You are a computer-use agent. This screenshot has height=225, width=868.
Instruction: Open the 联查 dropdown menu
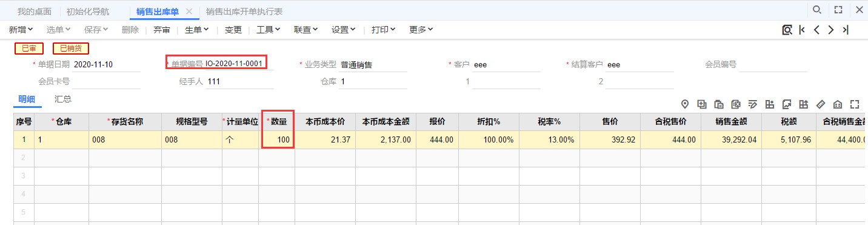pyautogui.click(x=306, y=29)
